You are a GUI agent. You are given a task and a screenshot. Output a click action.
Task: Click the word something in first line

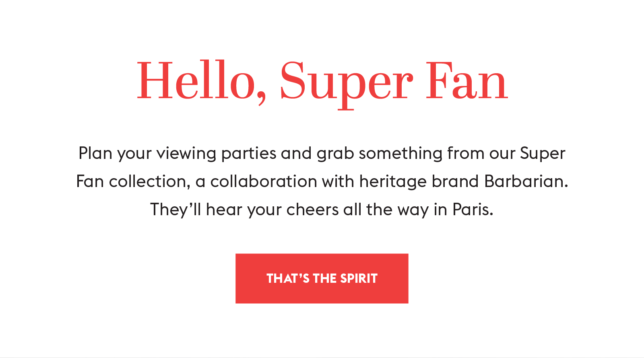pos(400,154)
